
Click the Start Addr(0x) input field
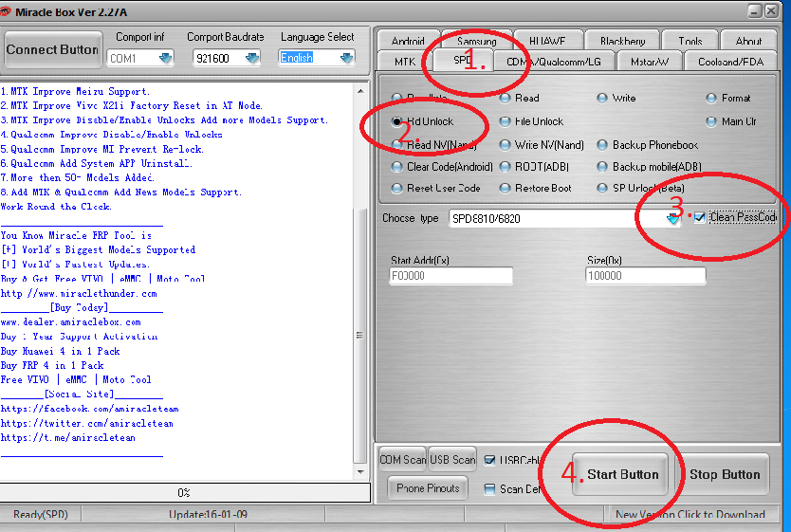pos(451,276)
